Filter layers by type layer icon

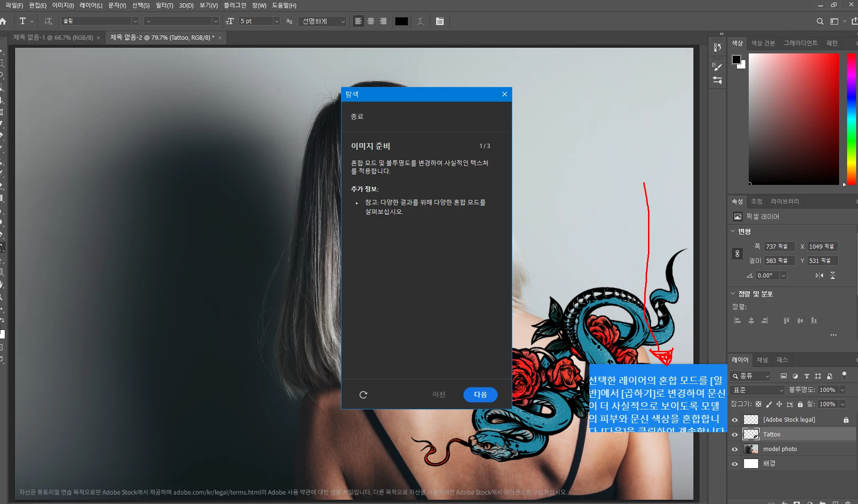point(807,376)
